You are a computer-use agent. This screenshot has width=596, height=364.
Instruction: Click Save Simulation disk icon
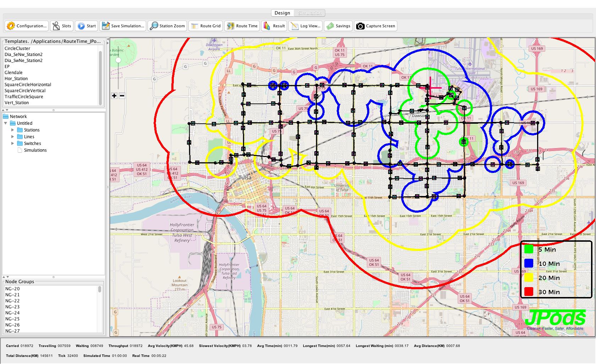(106, 26)
